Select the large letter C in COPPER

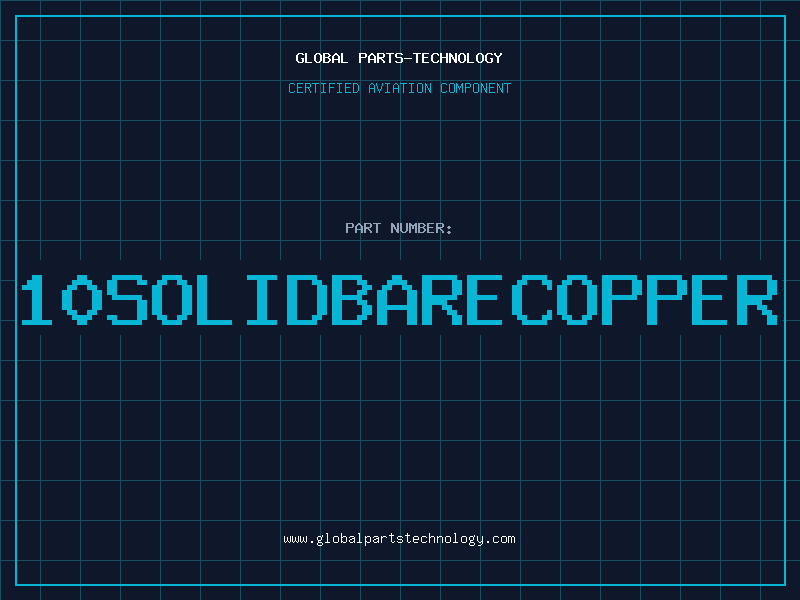[x=532, y=299]
